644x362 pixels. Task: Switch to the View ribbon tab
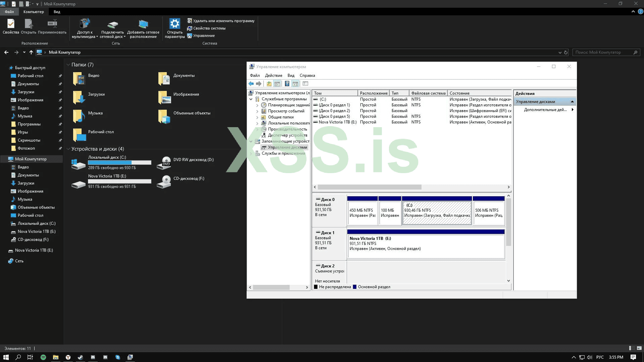(x=57, y=12)
